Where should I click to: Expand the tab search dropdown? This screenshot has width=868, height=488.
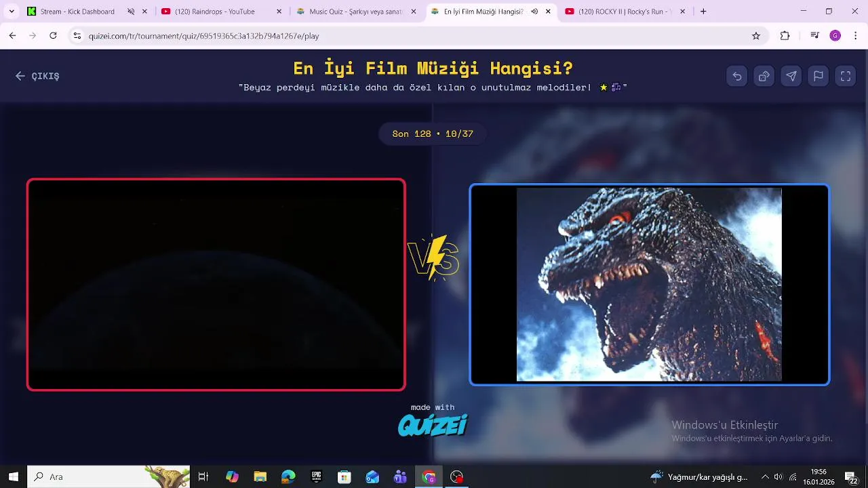pos(12,12)
